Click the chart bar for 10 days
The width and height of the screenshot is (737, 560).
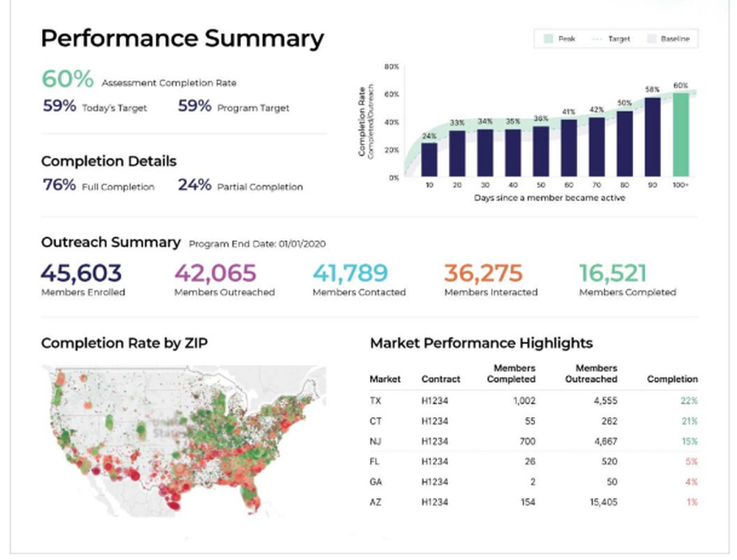point(429,160)
